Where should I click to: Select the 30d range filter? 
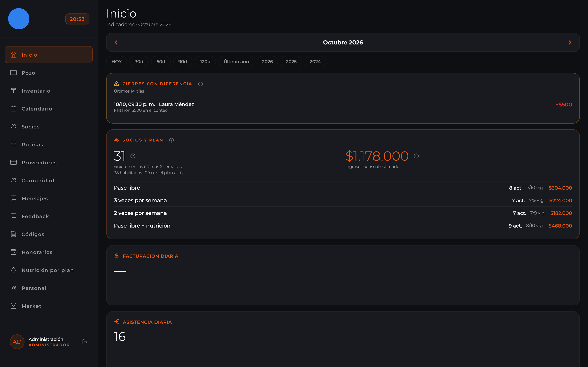point(139,62)
